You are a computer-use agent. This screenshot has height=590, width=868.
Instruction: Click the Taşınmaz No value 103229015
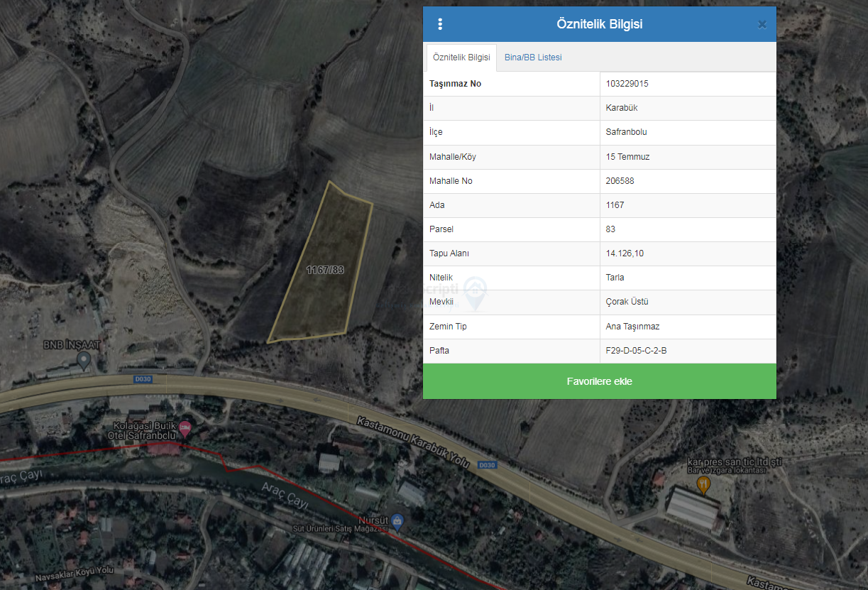[x=627, y=84]
